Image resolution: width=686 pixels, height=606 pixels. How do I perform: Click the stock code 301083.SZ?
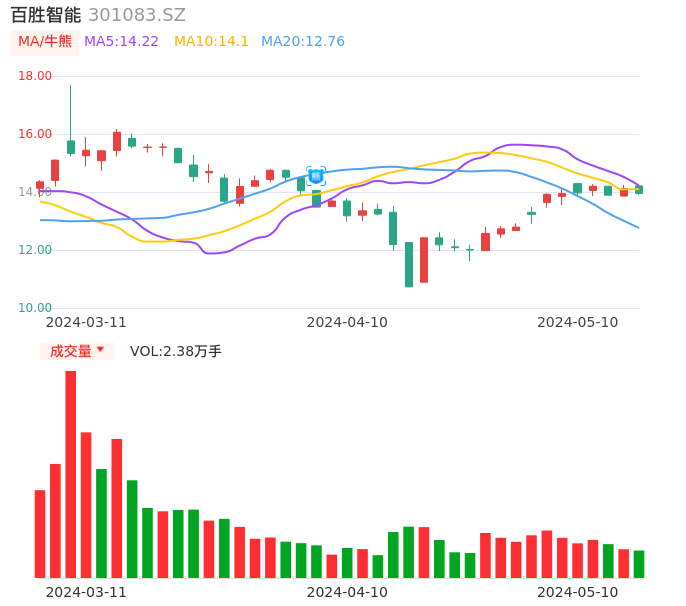(137, 15)
